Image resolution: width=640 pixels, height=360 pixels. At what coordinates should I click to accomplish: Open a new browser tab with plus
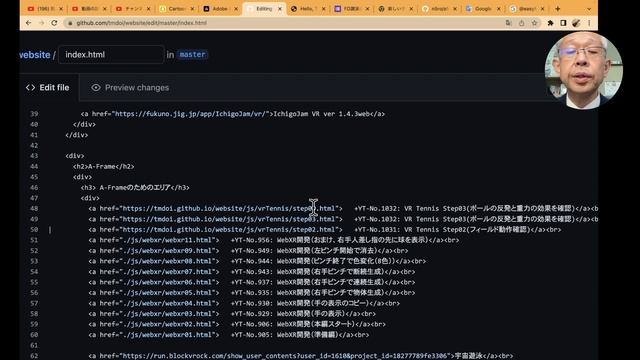[x=558, y=9]
